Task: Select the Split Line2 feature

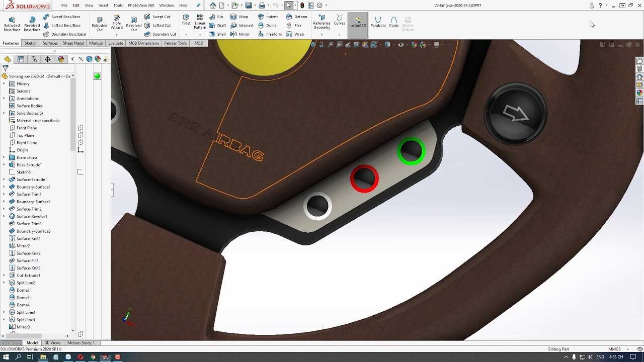Action: [x=26, y=283]
